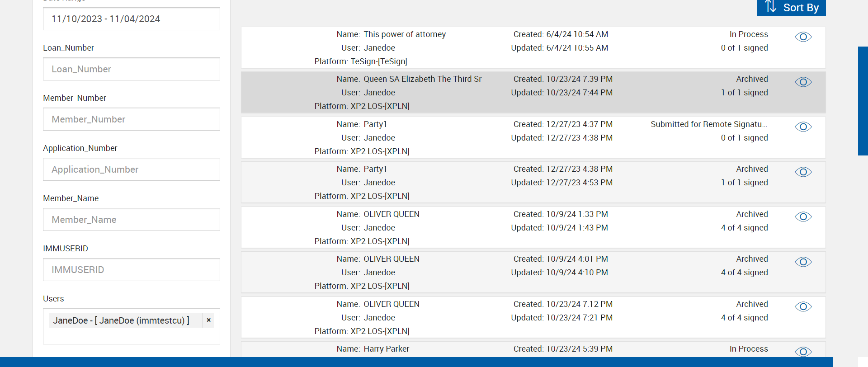Screen dimensions: 868x367
Task: Click eye icon for Queen SA Elizabeth session
Action: [x=803, y=82]
